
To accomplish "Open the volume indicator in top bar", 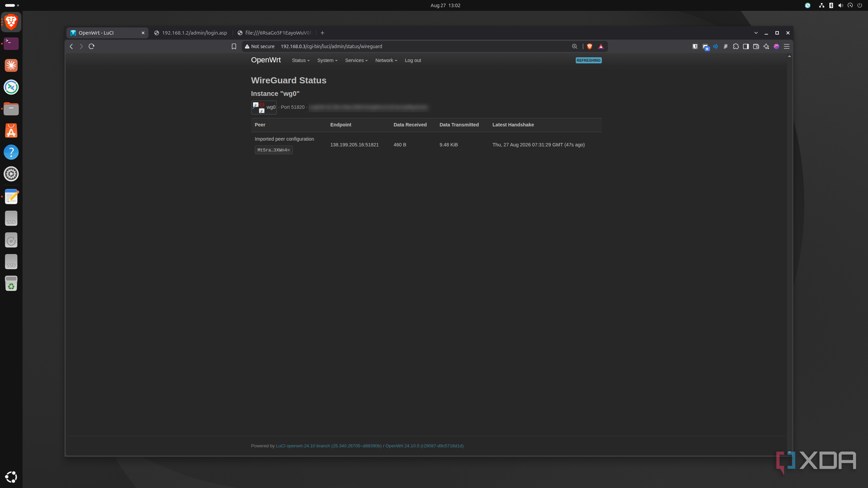I will click(x=841, y=5).
